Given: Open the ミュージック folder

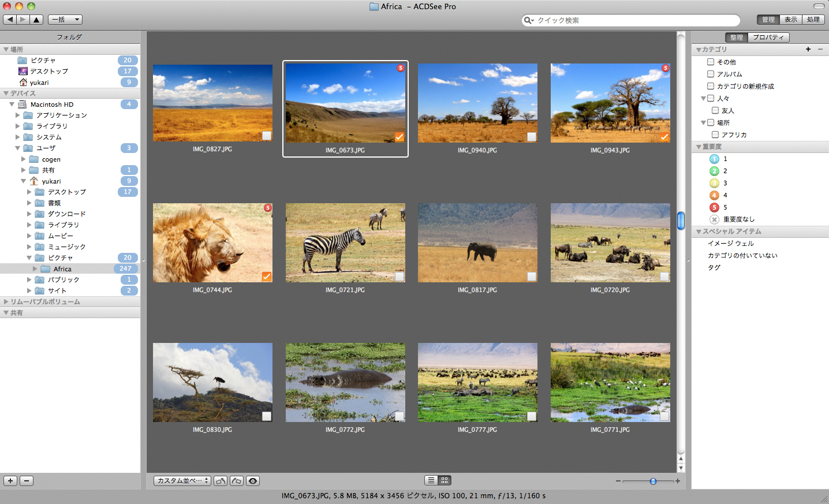Looking at the screenshot, I should point(66,247).
